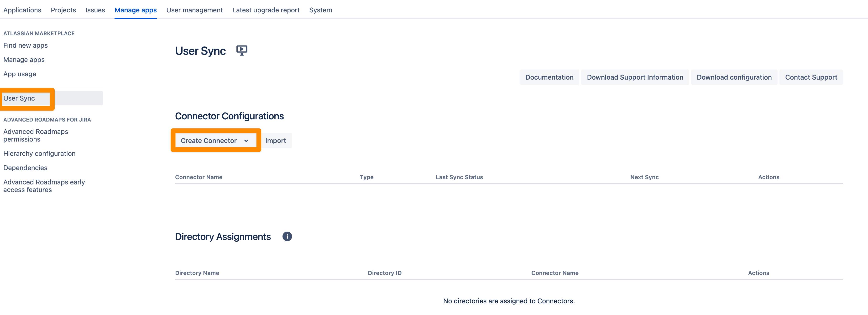Click Download configuration button

[x=734, y=77]
